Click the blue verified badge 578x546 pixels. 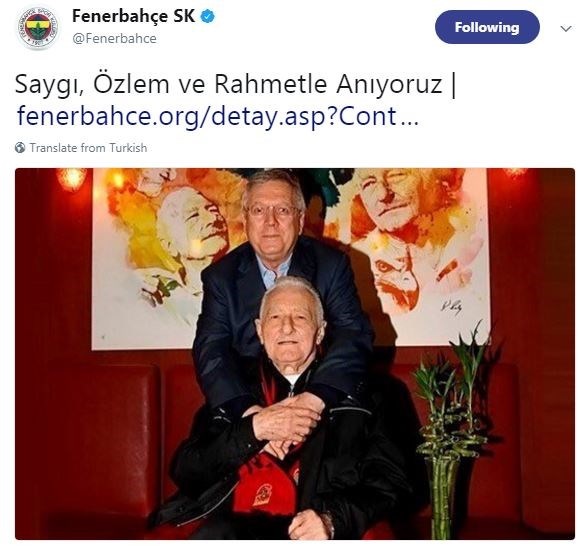pos(208,16)
